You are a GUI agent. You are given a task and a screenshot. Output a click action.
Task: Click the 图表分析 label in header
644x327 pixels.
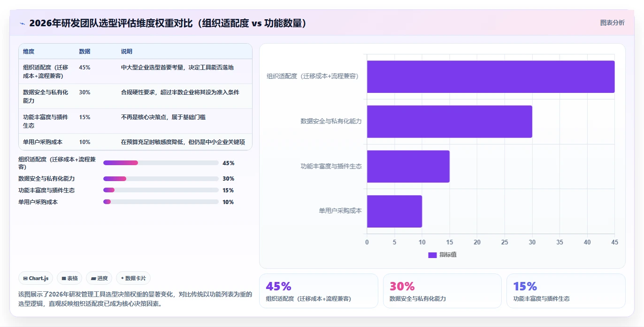tap(612, 23)
